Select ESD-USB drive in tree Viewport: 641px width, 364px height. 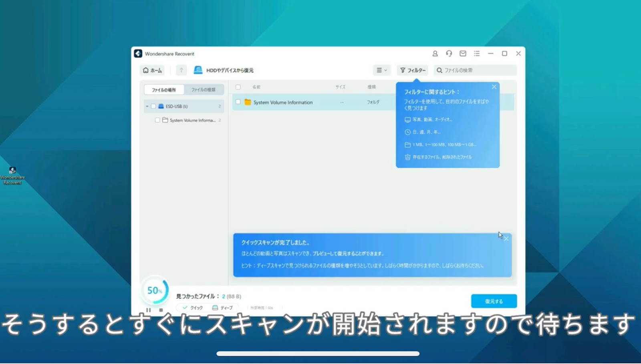(184, 107)
